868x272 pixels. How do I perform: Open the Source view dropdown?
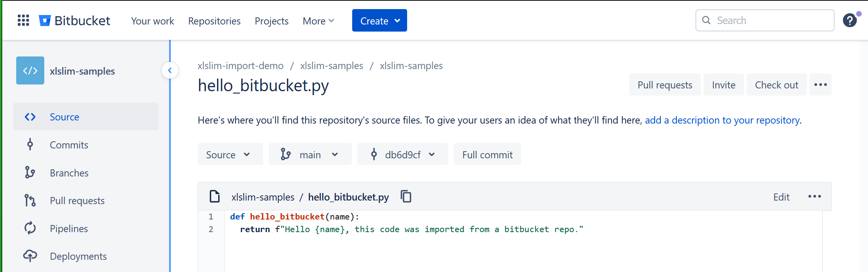(230, 154)
